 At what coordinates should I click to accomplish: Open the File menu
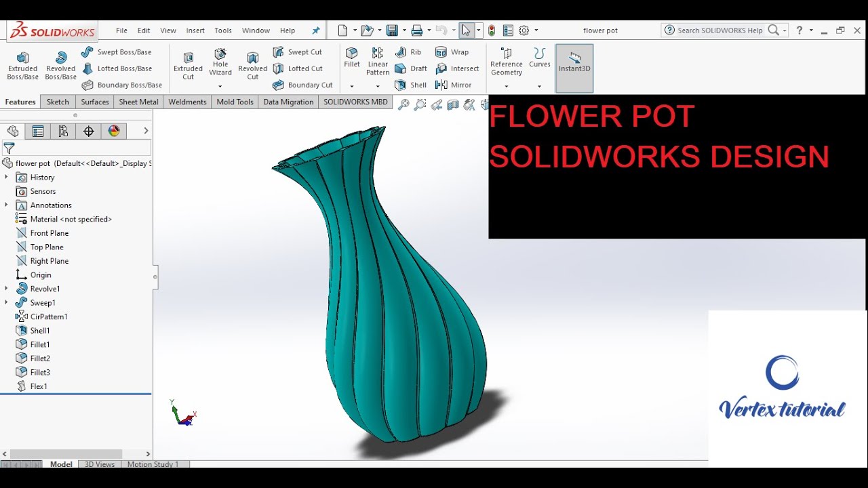[121, 30]
